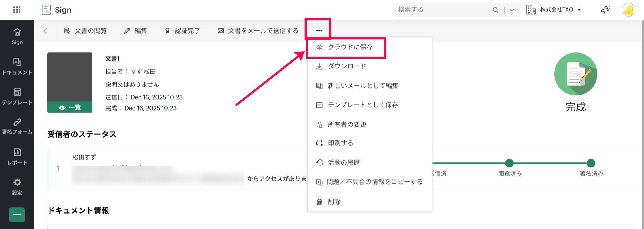Click the announcements megaphone icon

click(x=605, y=10)
